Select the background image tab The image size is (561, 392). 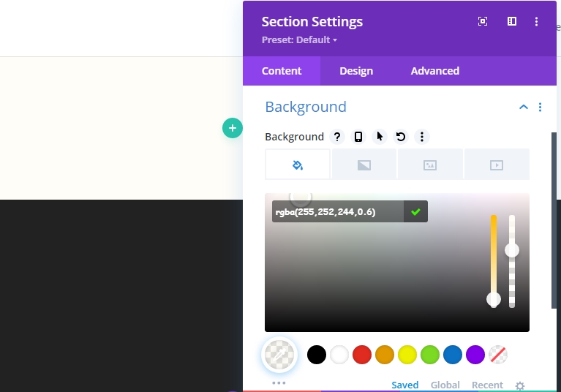430,165
